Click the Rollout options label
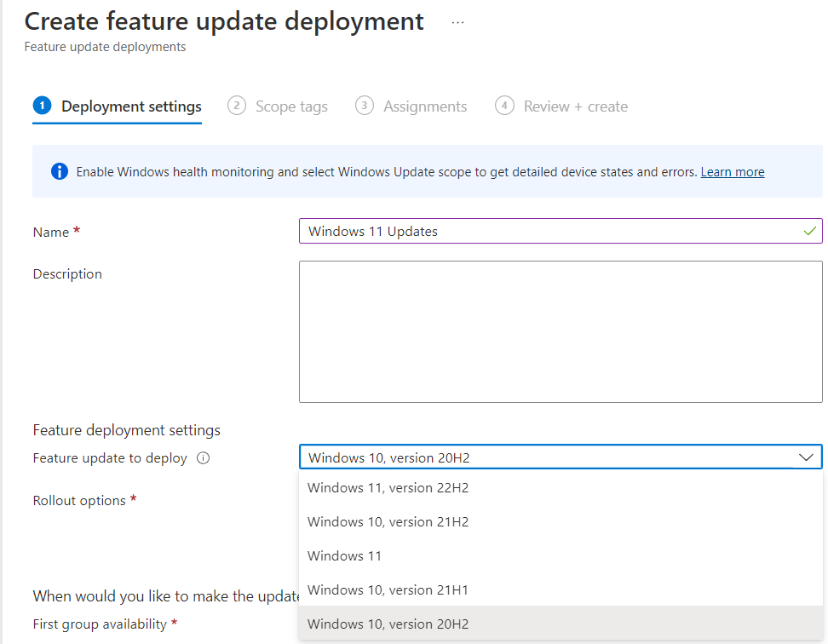 [79, 500]
